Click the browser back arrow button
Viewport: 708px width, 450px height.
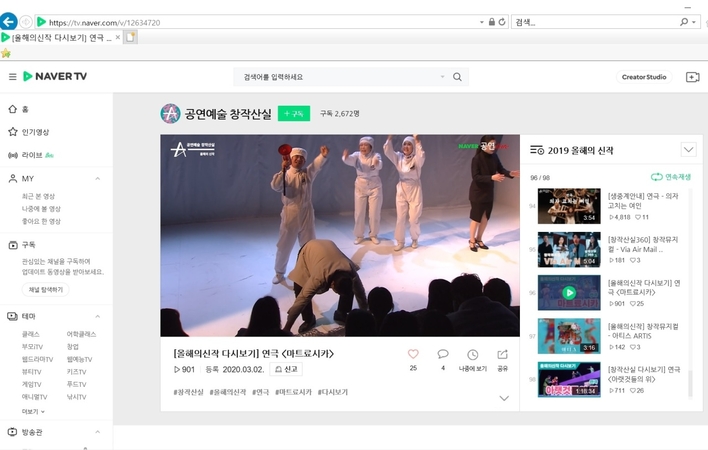[x=8, y=22]
